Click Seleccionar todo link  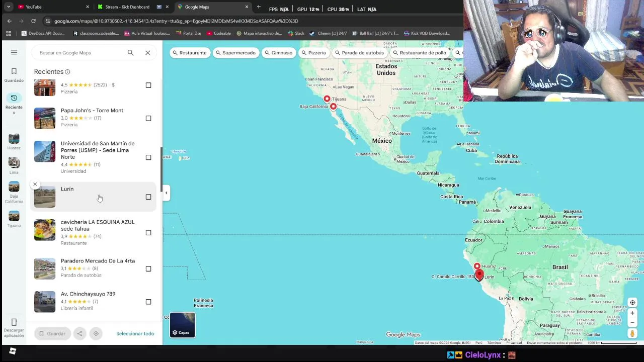click(x=135, y=333)
